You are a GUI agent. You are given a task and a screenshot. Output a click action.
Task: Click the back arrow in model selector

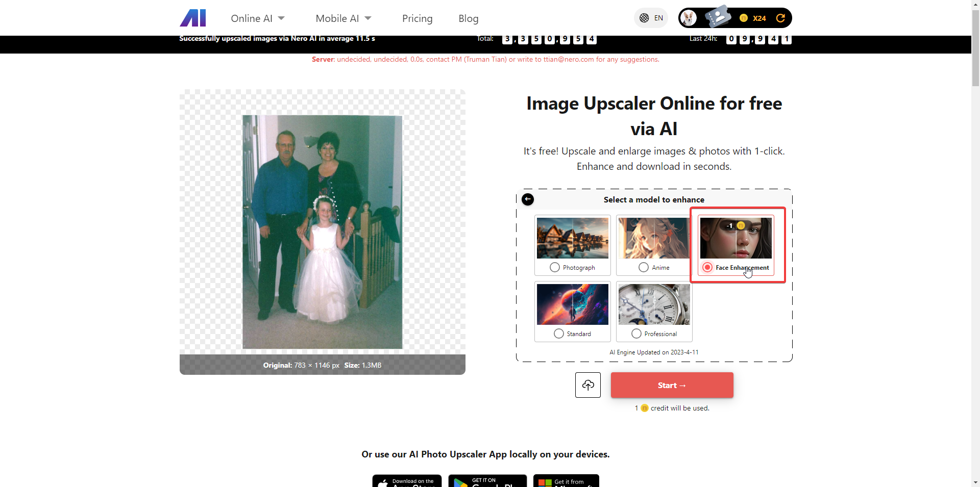tap(528, 199)
